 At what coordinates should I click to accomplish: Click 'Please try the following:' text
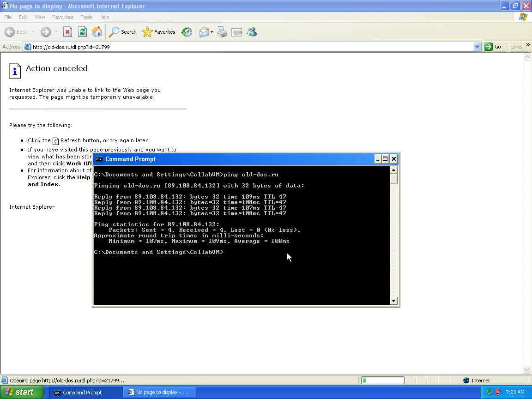point(41,125)
